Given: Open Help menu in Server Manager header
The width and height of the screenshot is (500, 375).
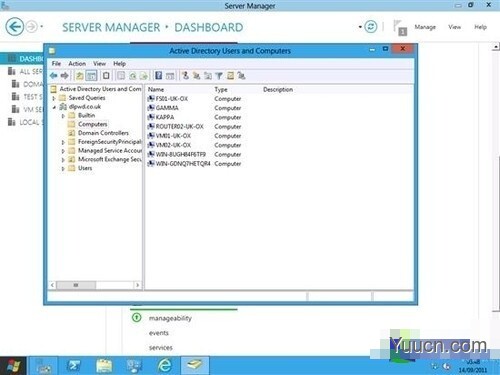Looking at the screenshot, I should [480, 27].
